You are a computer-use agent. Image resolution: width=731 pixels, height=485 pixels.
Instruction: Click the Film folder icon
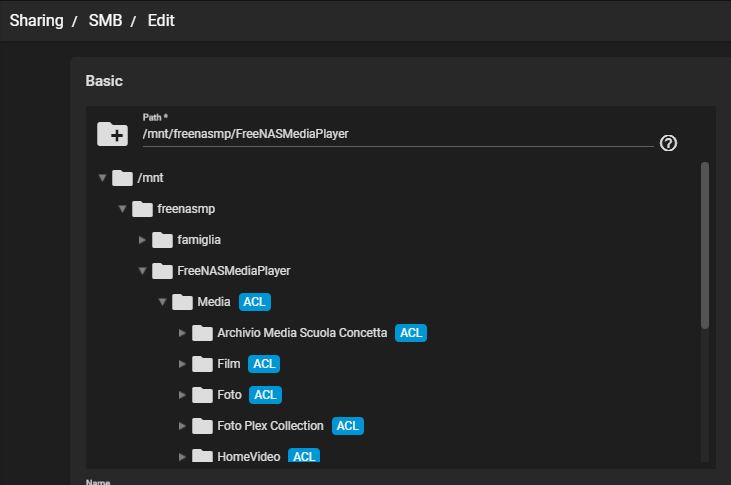point(202,364)
